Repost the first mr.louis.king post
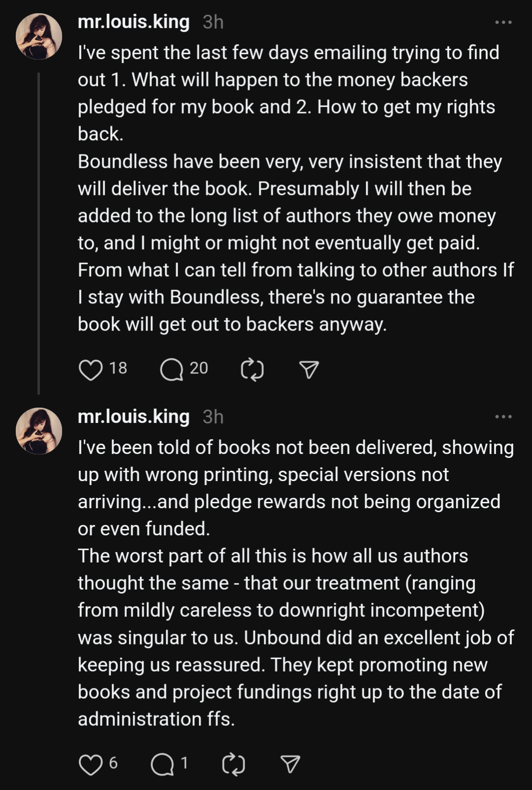The height and width of the screenshot is (790, 532). pos(252,370)
